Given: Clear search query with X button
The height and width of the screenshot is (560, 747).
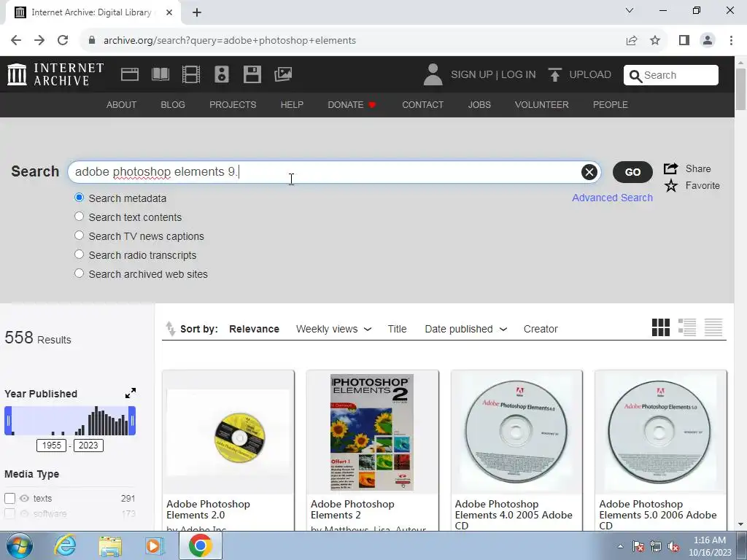Looking at the screenshot, I should click(589, 172).
